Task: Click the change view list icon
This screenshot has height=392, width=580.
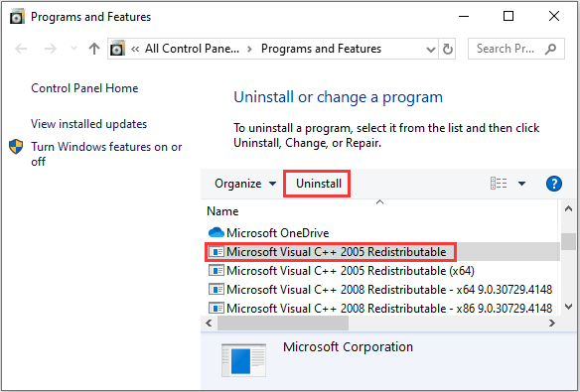Action: (499, 184)
